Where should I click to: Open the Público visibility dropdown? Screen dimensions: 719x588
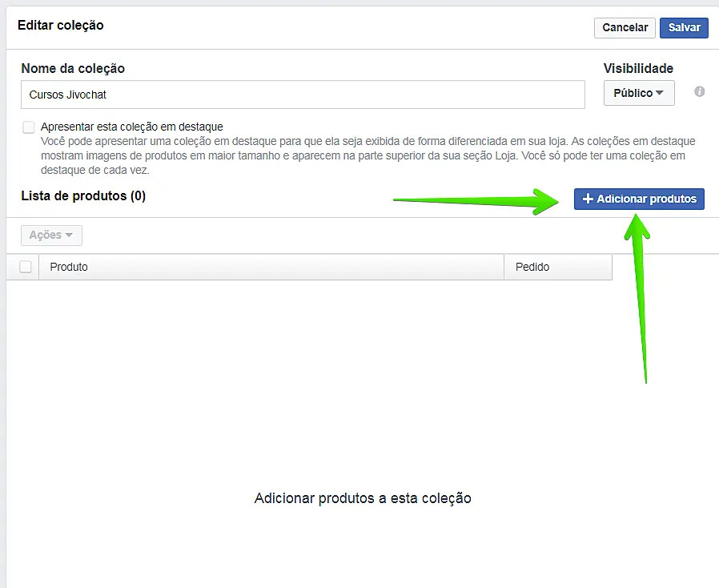pos(638,92)
